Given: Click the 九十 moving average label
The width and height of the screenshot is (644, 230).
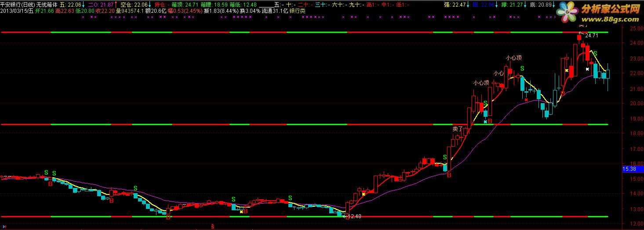Looking at the screenshot, I should tap(356, 5).
